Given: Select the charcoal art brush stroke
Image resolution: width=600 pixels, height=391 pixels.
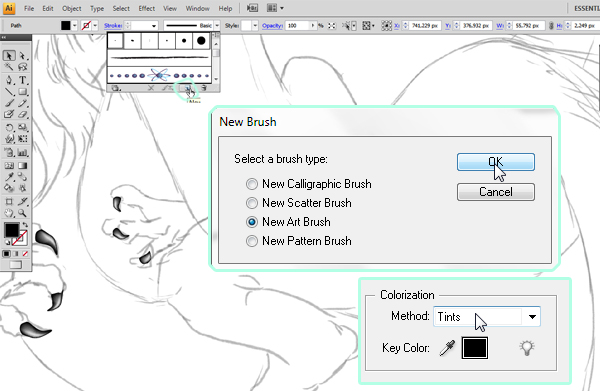Looking at the screenshot, I should pos(159,58).
